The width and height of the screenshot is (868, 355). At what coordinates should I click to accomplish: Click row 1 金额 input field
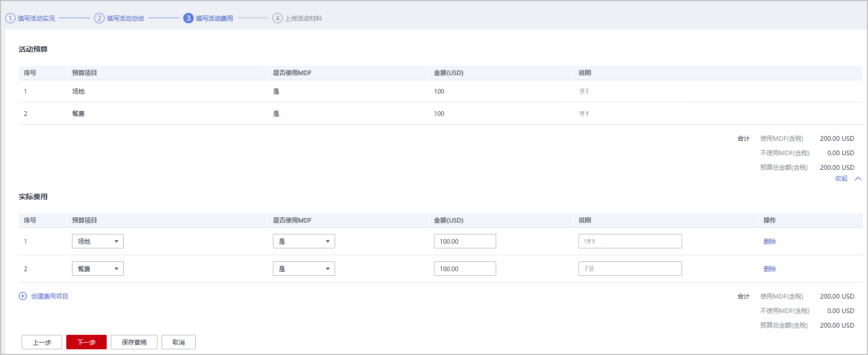[x=465, y=241]
